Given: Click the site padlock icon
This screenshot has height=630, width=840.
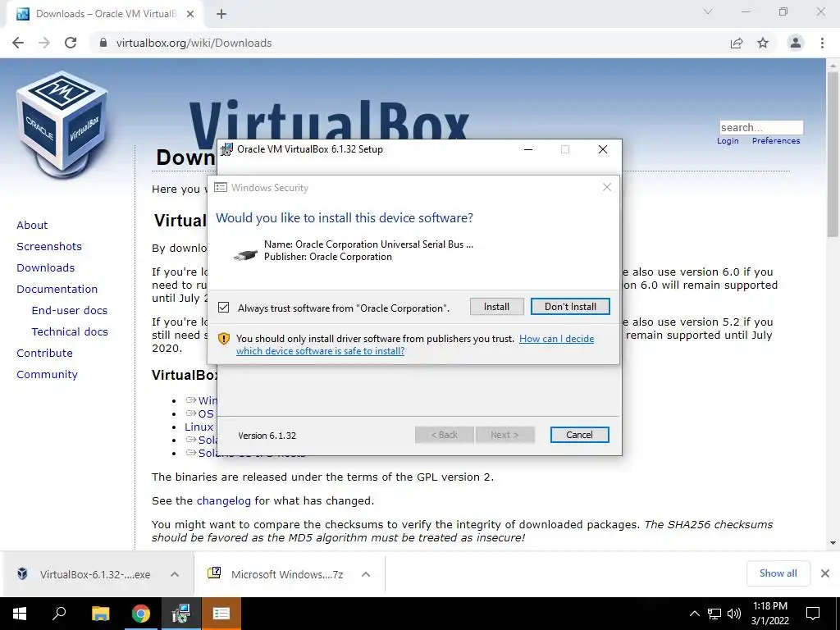Looking at the screenshot, I should tap(103, 43).
